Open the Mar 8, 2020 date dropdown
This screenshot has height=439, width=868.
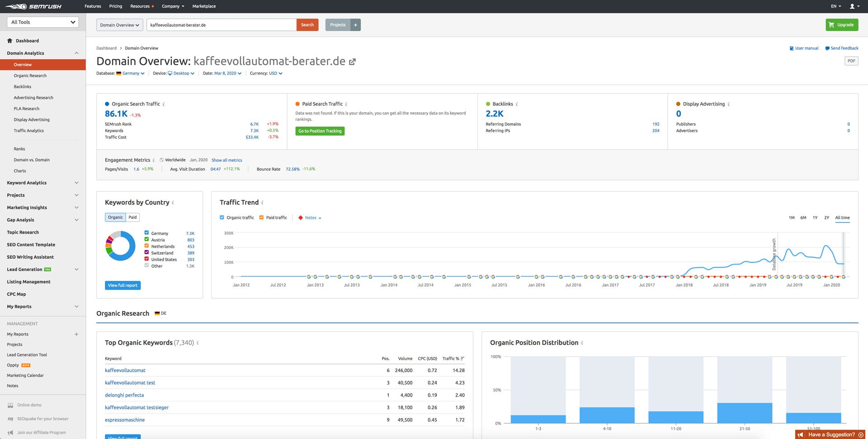pos(228,73)
